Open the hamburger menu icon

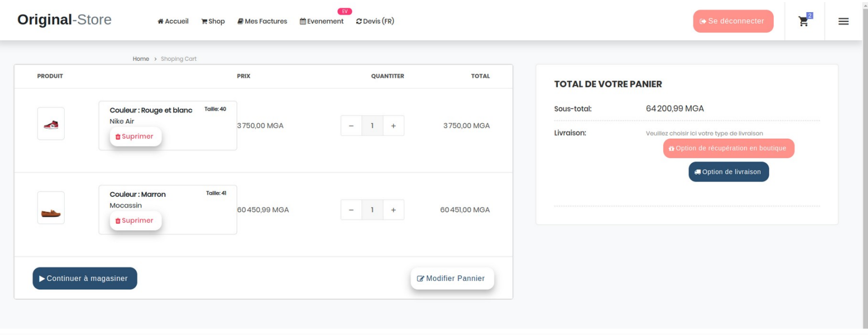(x=843, y=21)
